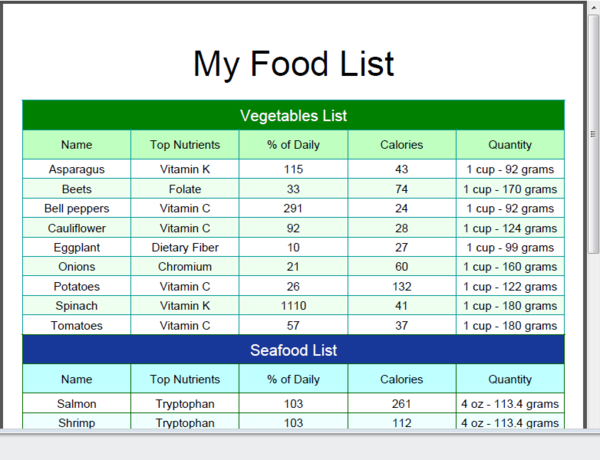600x460 pixels.
Task: Click the Tomatoes name cell
Action: point(77,325)
